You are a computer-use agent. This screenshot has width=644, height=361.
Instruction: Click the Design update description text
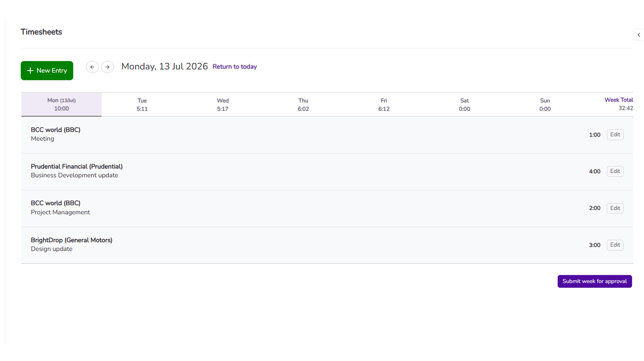(x=52, y=249)
